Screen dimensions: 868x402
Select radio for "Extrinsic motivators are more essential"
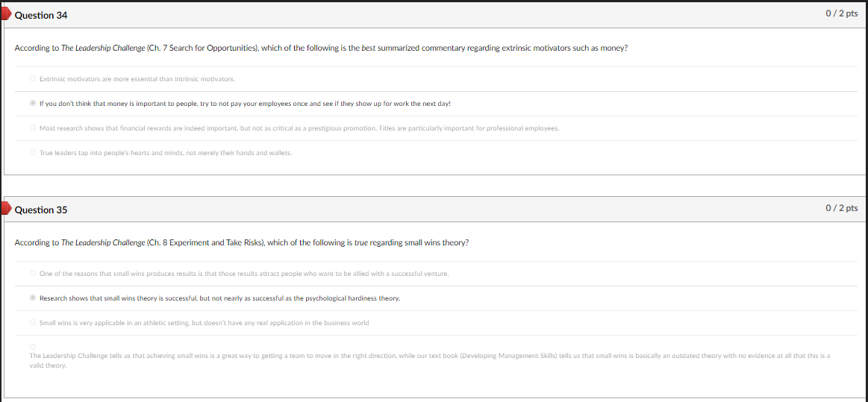33,78
